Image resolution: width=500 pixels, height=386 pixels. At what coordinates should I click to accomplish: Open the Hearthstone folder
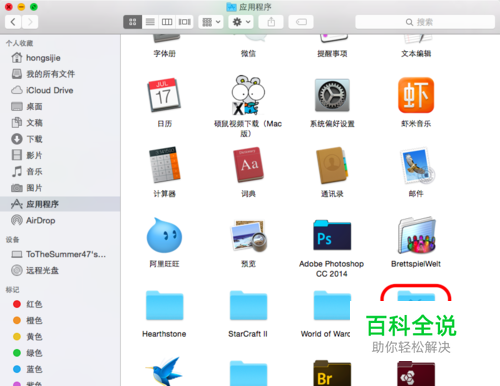[x=164, y=305]
